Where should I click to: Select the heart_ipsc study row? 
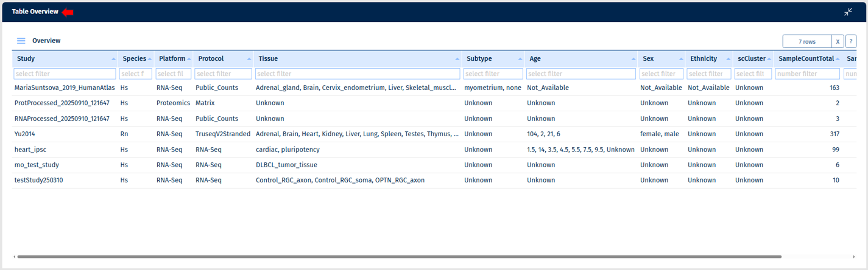coord(30,150)
